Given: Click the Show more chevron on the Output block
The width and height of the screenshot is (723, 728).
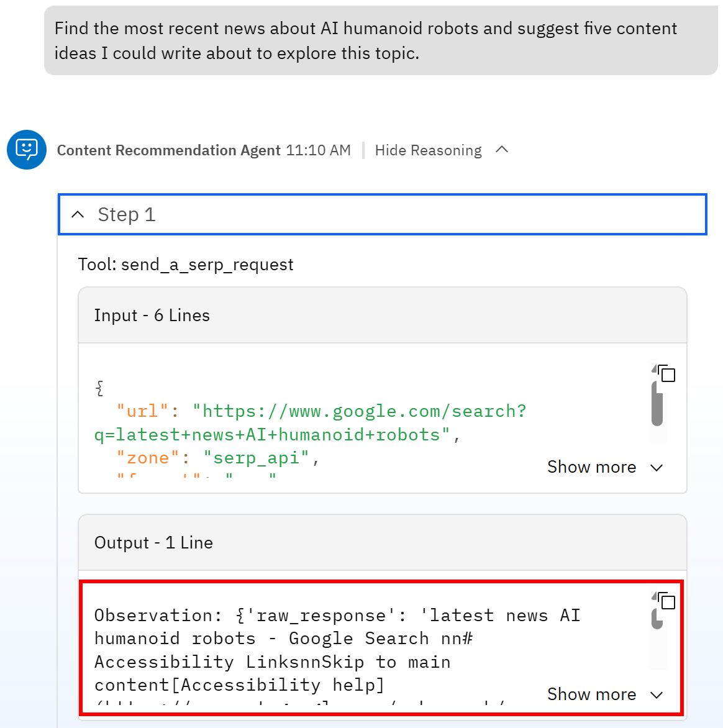Looking at the screenshot, I should [x=657, y=694].
